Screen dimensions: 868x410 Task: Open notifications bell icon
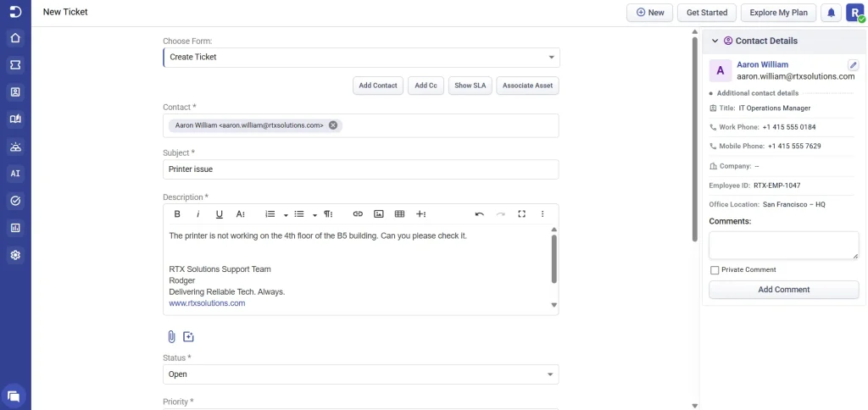click(831, 13)
